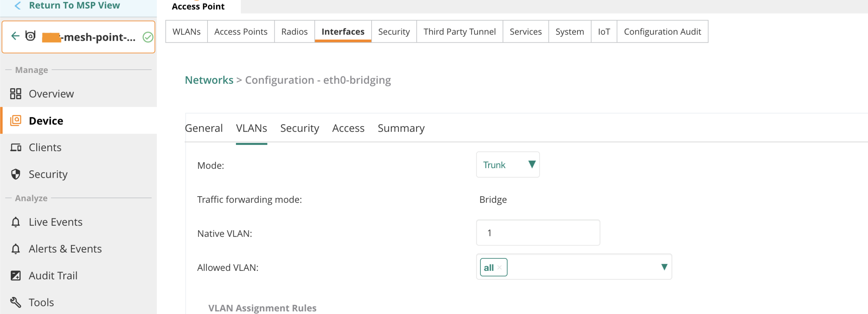This screenshot has width=868, height=314.
Task: Go to the General sub-tab
Action: pyautogui.click(x=203, y=128)
